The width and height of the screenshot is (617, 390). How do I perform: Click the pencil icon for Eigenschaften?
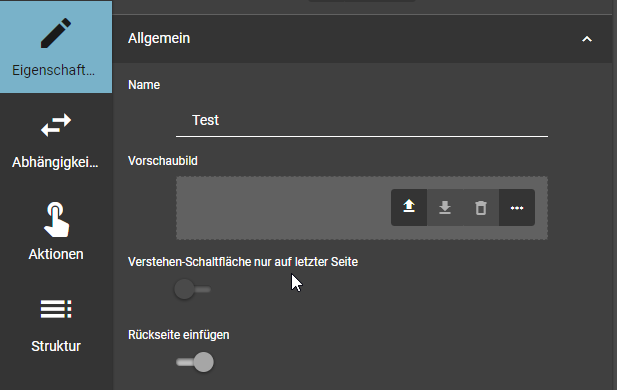click(56, 33)
